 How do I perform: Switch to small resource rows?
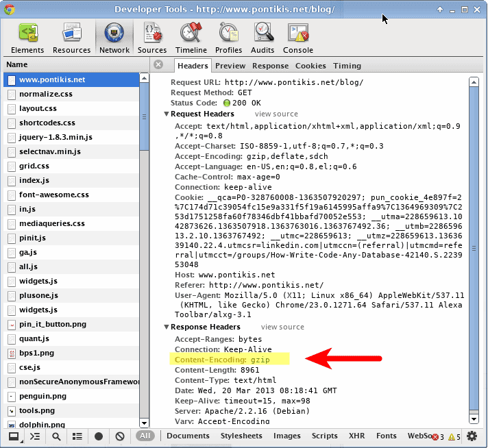tap(77, 436)
